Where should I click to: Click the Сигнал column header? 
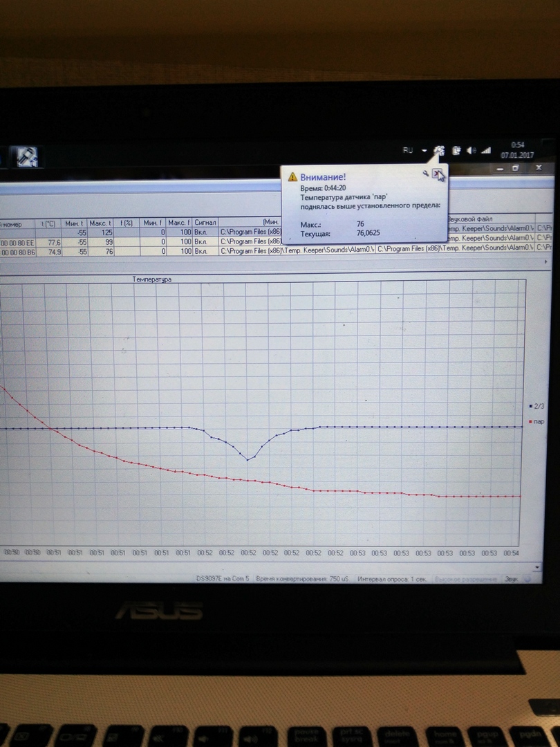click(x=206, y=223)
